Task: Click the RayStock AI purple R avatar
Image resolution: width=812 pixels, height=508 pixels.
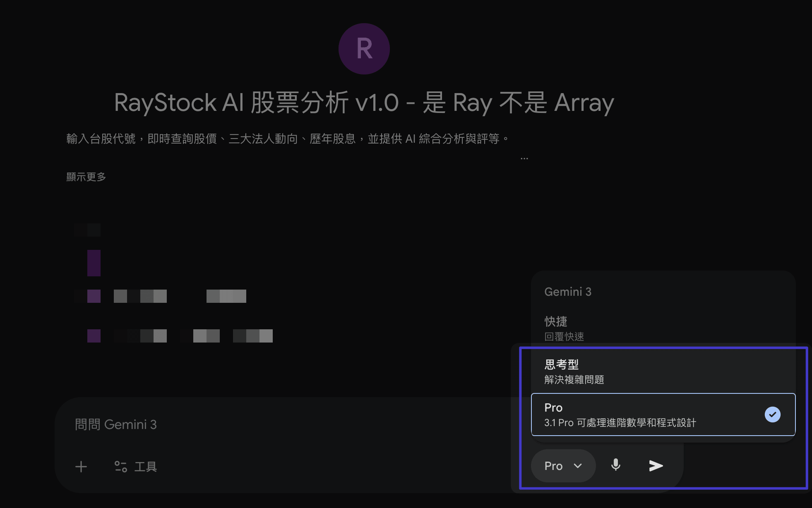Action: (364, 48)
